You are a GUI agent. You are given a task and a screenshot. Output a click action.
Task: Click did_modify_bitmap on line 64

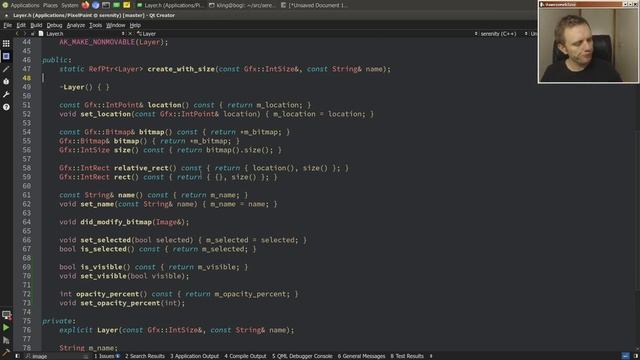click(116, 222)
